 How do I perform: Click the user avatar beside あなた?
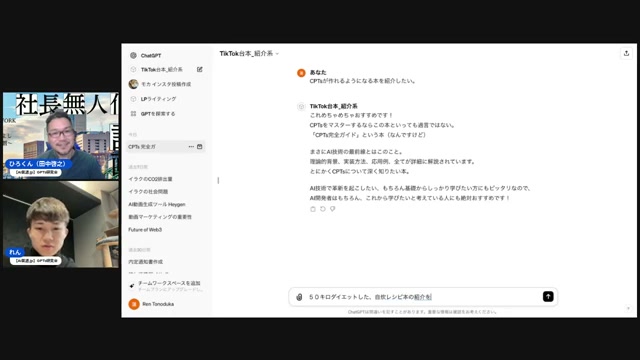[x=301, y=73]
